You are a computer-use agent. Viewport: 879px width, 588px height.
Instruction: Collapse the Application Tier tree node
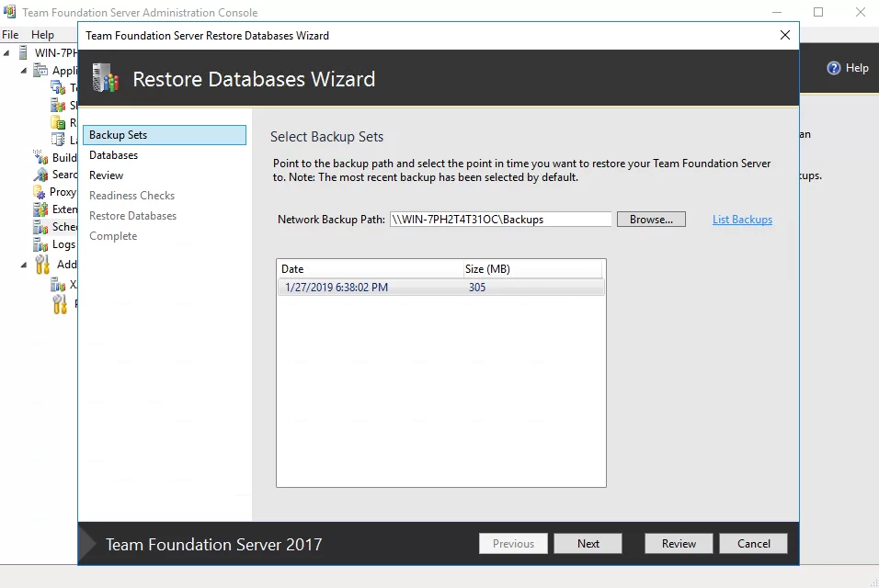[24, 71]
